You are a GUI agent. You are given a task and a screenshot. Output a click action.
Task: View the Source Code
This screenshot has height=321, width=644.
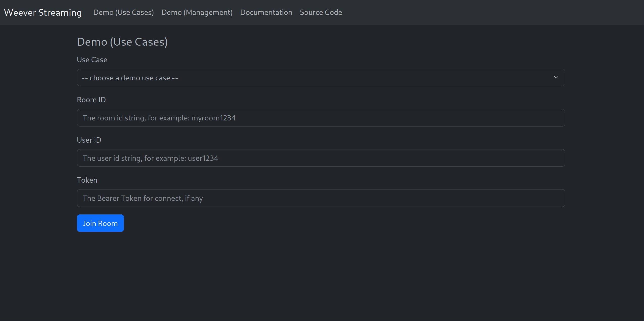coord(321,12)
